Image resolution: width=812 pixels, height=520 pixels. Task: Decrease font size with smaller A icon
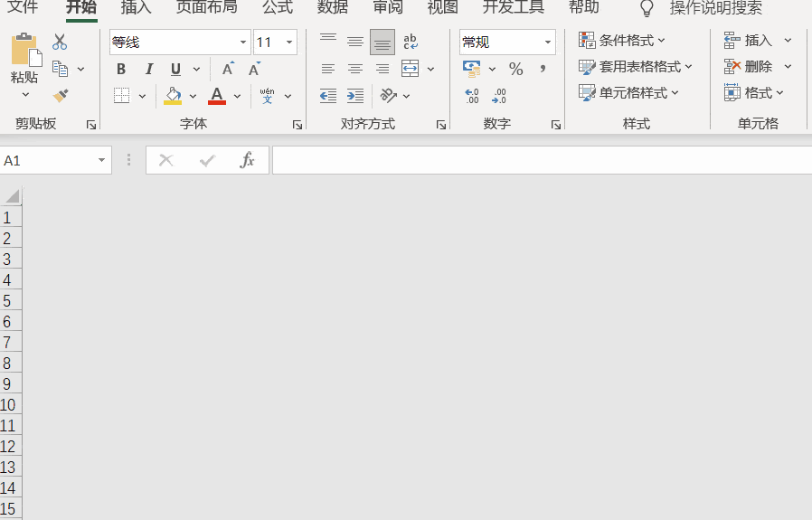(x=254, y=69)
